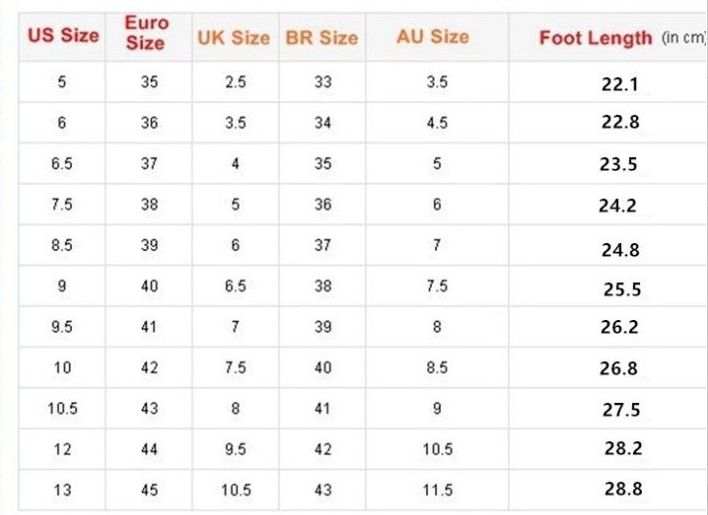Viewport: 708px width, 515px height.
Task: Click the 24.2 foot length value
Action: pyautogui.click(x=618, y=207)
